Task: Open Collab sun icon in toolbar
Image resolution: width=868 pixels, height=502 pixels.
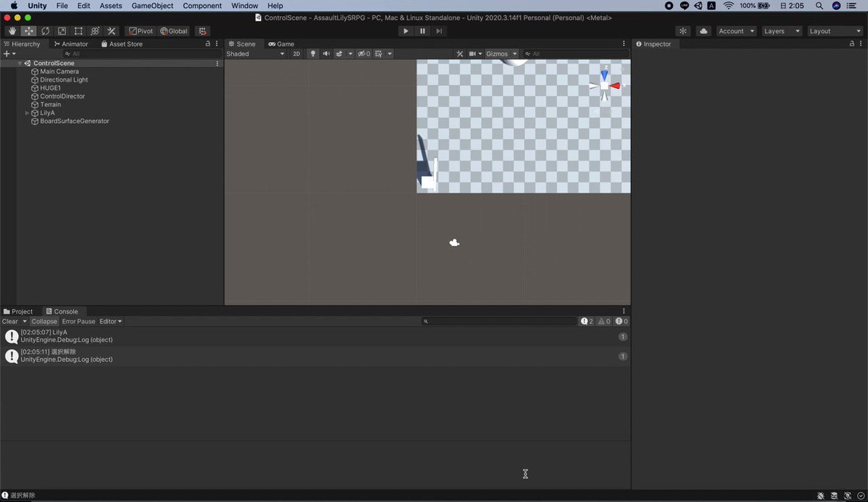Action: (x=683, y=31)
